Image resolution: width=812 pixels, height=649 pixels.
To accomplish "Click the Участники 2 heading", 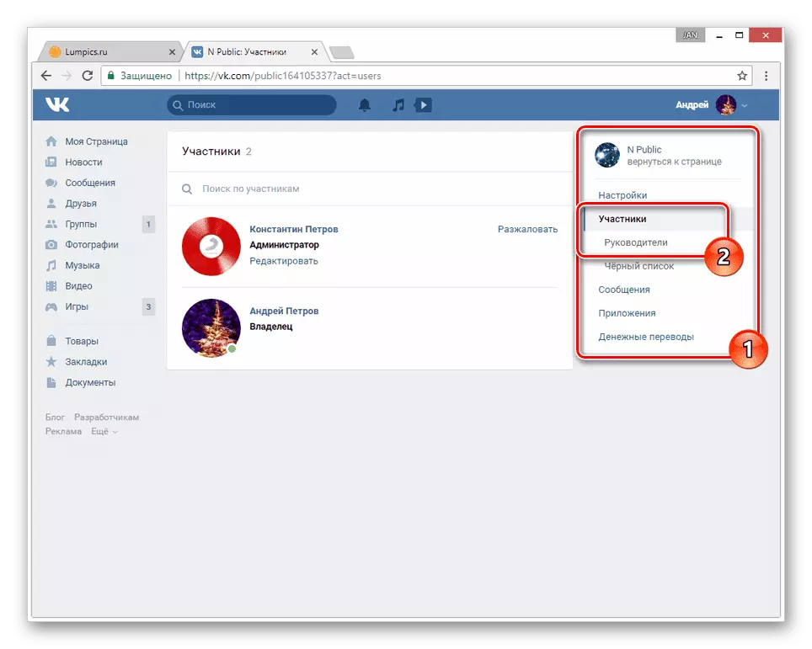I will click(x=216, y=152).
